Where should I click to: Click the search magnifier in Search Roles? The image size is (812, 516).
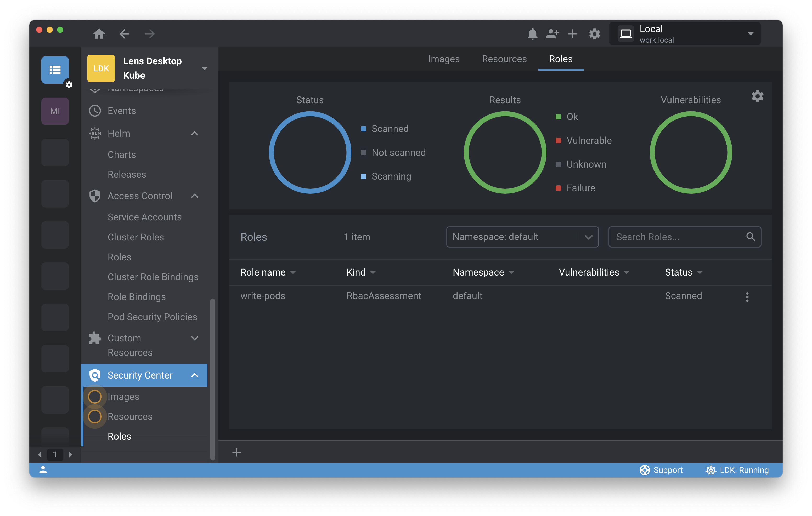(x=750, y=237)
